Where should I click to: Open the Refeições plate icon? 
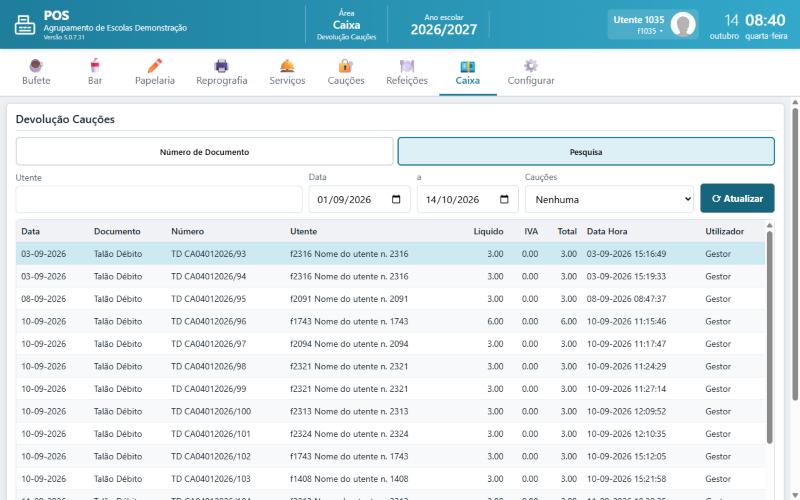[x=407, y=66]
